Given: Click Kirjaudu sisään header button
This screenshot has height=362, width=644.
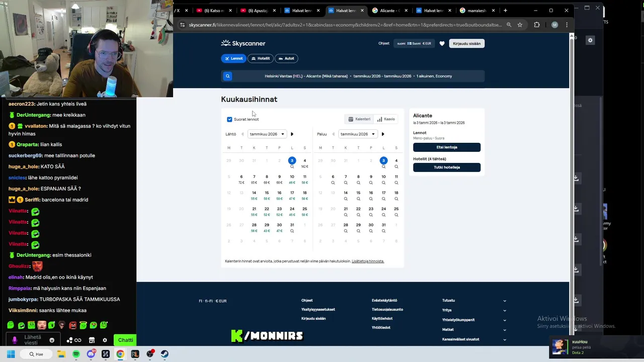Looking at the screenshot, I should tap(466, 44).
